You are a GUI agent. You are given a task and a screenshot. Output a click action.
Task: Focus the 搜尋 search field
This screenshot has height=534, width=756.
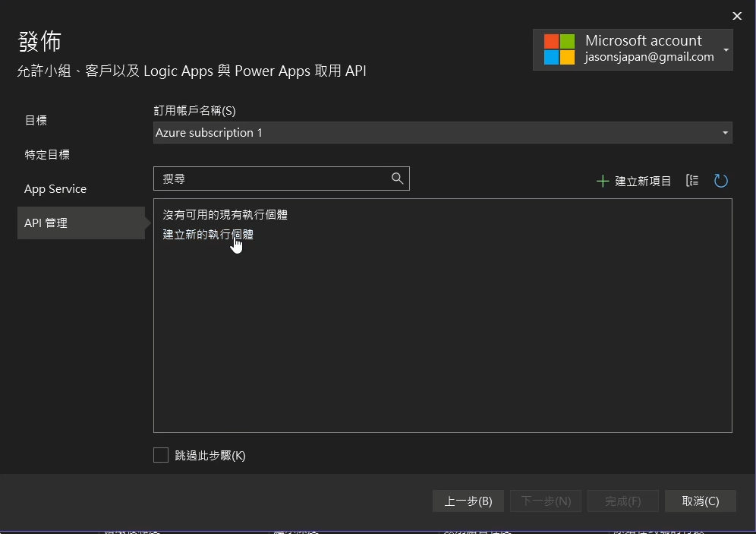tap(282, 179)
